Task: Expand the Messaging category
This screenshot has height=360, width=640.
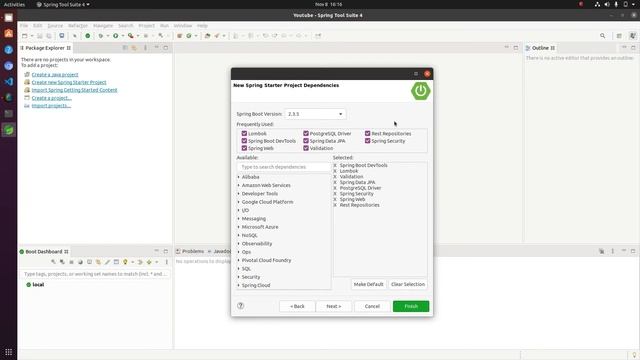Action: 239,219
